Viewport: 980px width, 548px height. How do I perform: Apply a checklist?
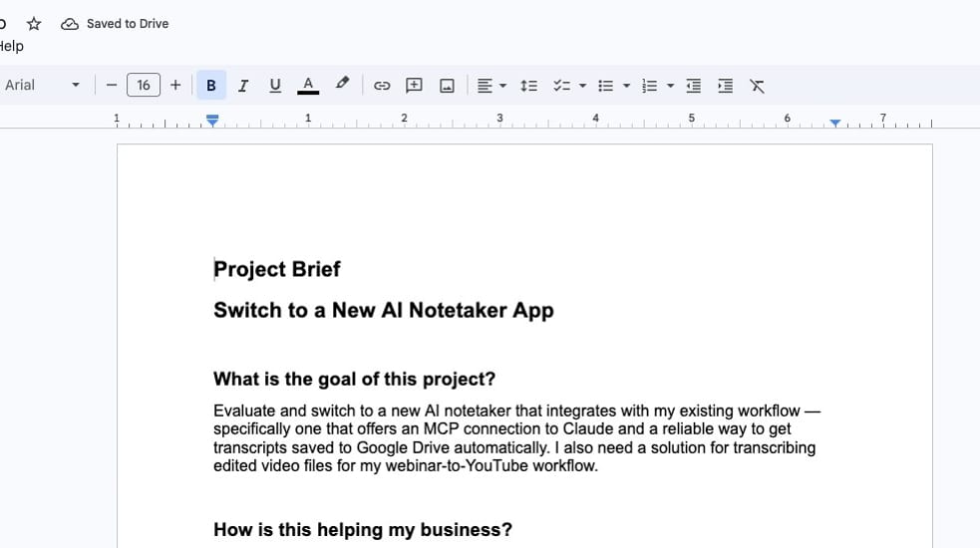click(x=562, y=86)
